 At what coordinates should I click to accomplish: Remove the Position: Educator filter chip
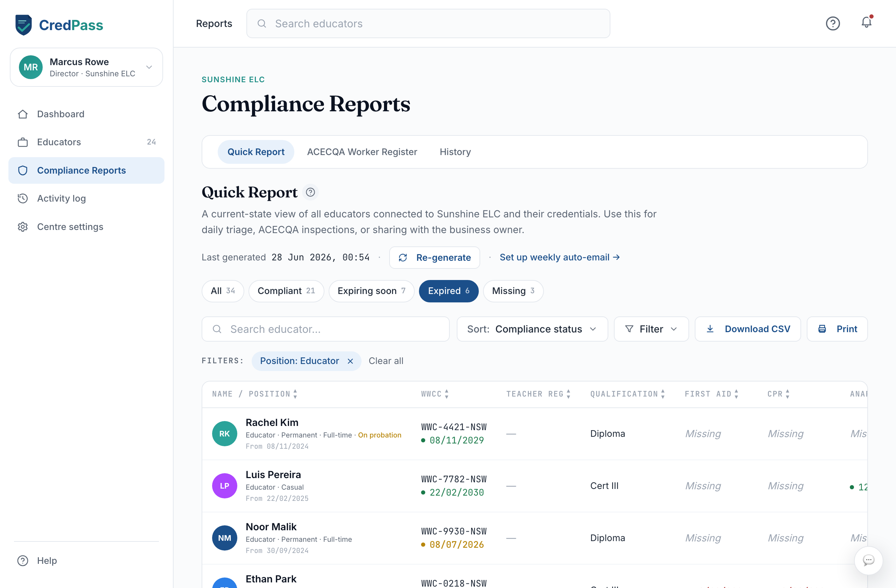tap(350, 361)
